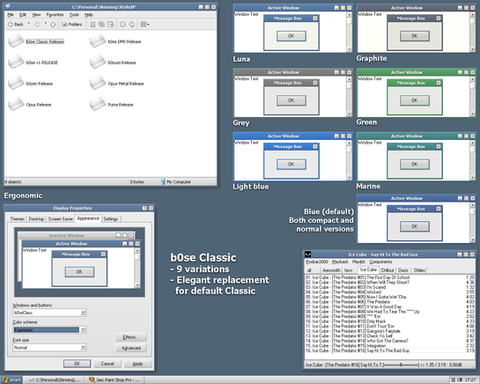Open the b0se v1 RELEASE folder

coord(33,62)
